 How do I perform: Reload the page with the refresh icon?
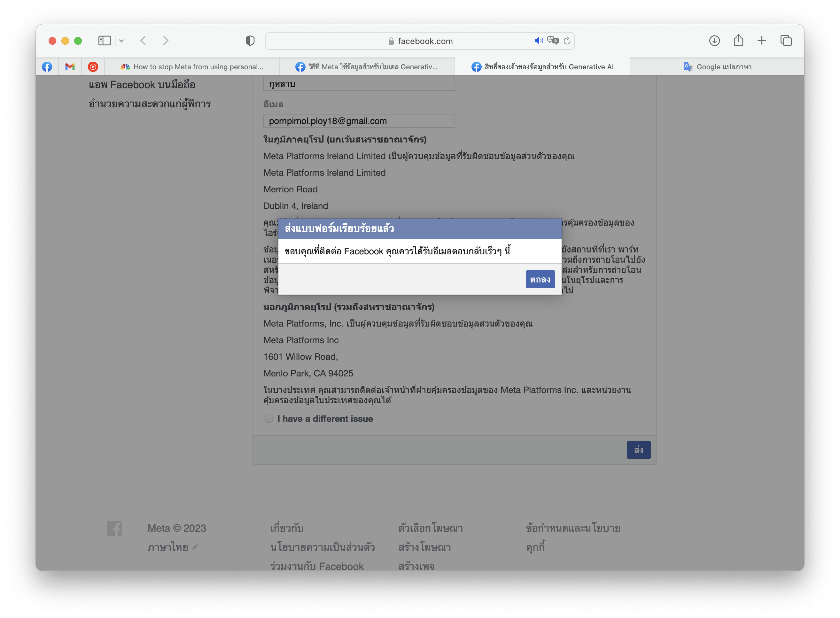pyautogui.click(x=567, y=40)
